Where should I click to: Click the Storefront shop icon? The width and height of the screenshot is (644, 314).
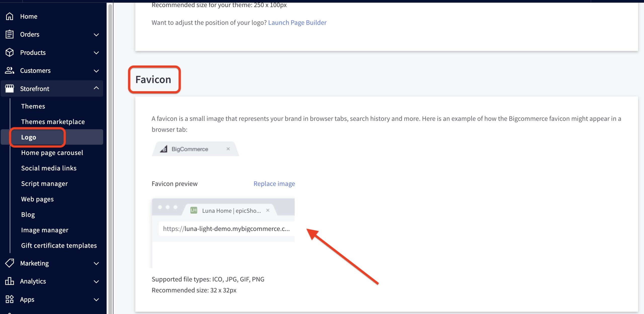point(10,89)
